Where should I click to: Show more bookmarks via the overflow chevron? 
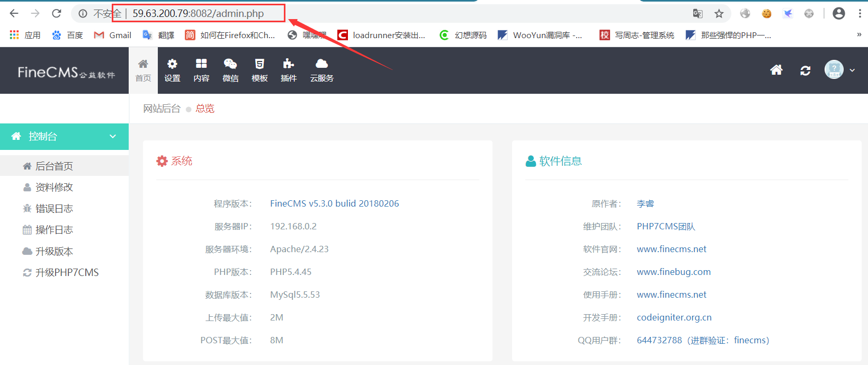click(859, 35)
